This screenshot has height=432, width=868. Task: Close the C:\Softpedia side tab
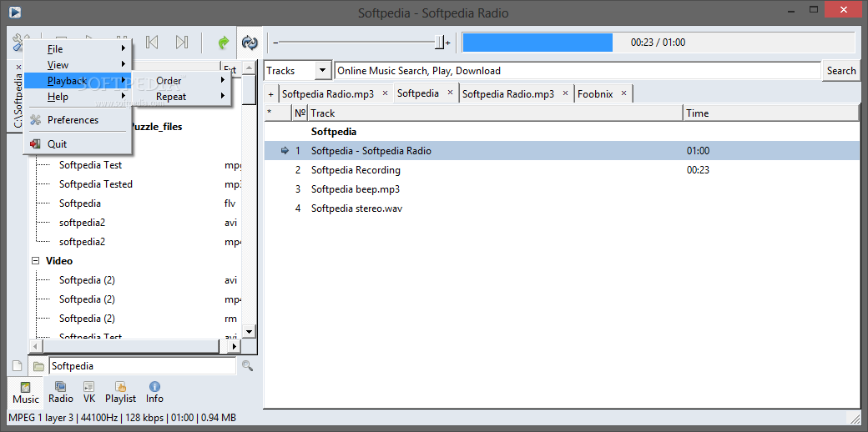[x=18, y=68]
